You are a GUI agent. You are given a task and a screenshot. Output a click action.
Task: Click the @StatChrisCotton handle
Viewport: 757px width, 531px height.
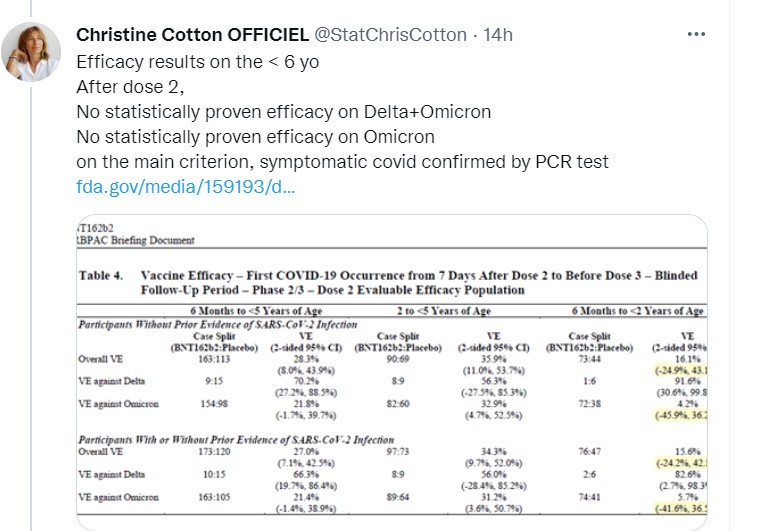coord(391,34)
